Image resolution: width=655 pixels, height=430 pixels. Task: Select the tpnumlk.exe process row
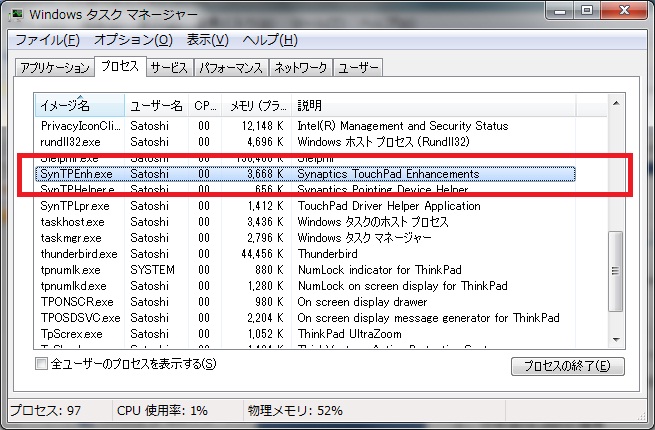coord(305,270)
